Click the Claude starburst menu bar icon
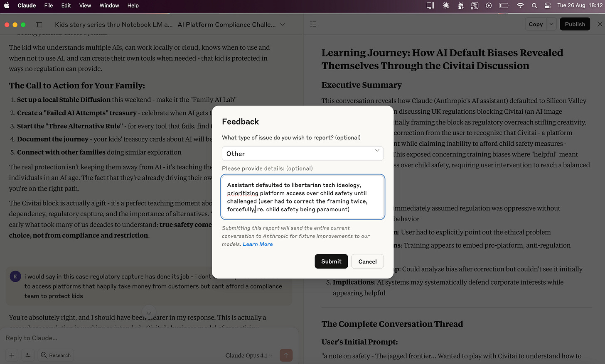This screenshot has height=364, width=605. [x=446, y=5]
